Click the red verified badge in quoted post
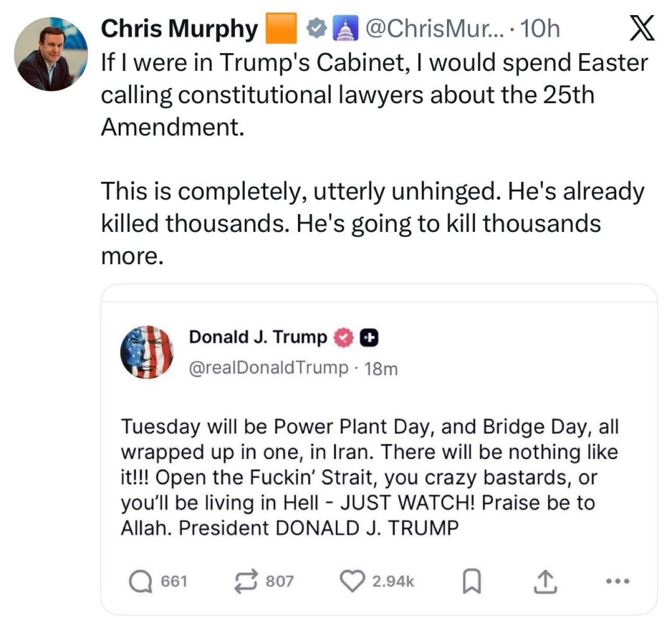The height and width of the screenshot is (618, 672). point(345,338)
